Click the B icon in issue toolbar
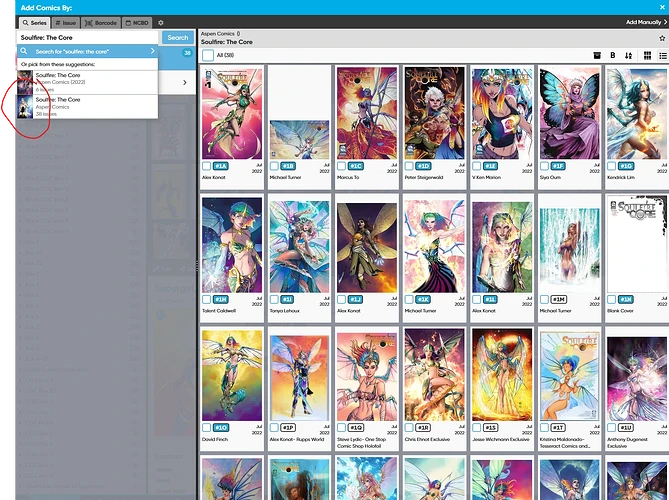669x500 pixels. tap(613, 55)
